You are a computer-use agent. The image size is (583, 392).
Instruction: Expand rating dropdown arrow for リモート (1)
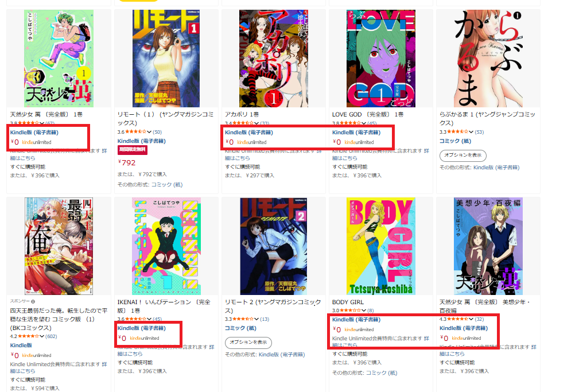[x=149, y=132]
